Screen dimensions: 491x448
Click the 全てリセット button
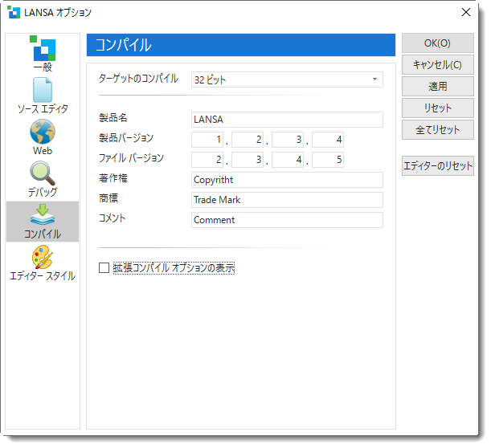click(x=437, y=129)
